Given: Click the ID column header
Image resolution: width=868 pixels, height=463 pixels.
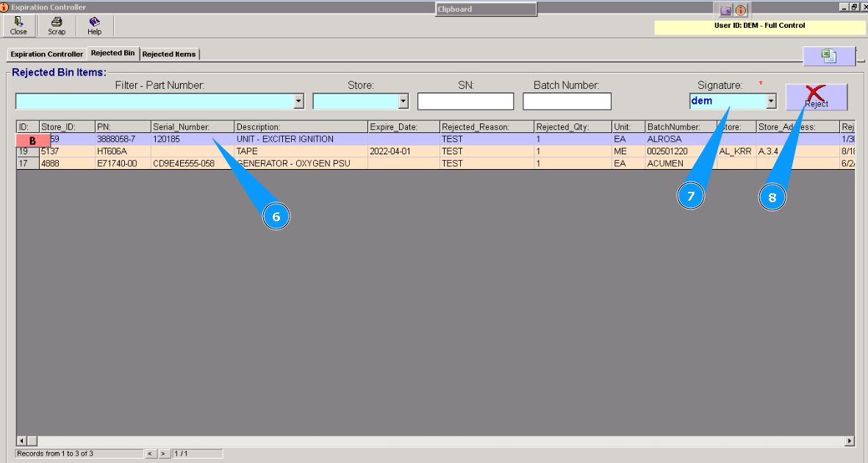Looking at the screenshot, I should (x=28, y=127).
